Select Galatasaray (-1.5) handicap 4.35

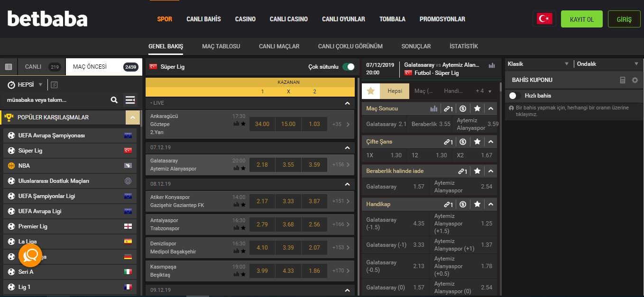click(x=395, y=223)
